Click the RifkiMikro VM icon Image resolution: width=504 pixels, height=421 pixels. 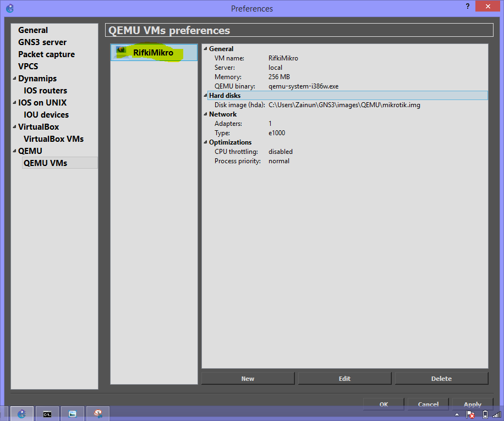pyautogui.click(x=121, y=52)
